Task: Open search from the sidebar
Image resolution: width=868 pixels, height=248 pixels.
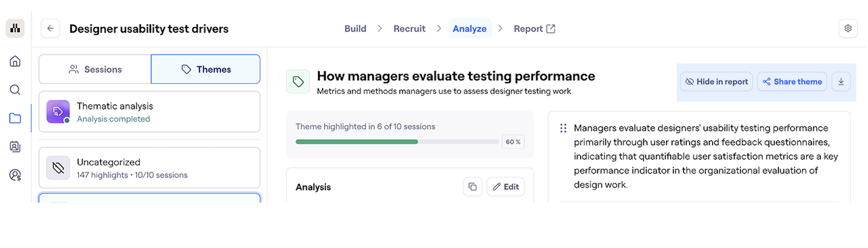Action: [x=15, y=90]
